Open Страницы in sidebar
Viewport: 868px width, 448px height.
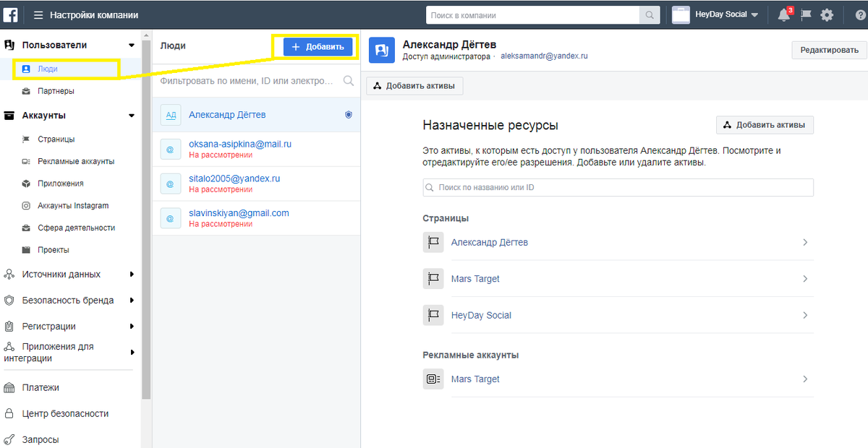point(56,139)
